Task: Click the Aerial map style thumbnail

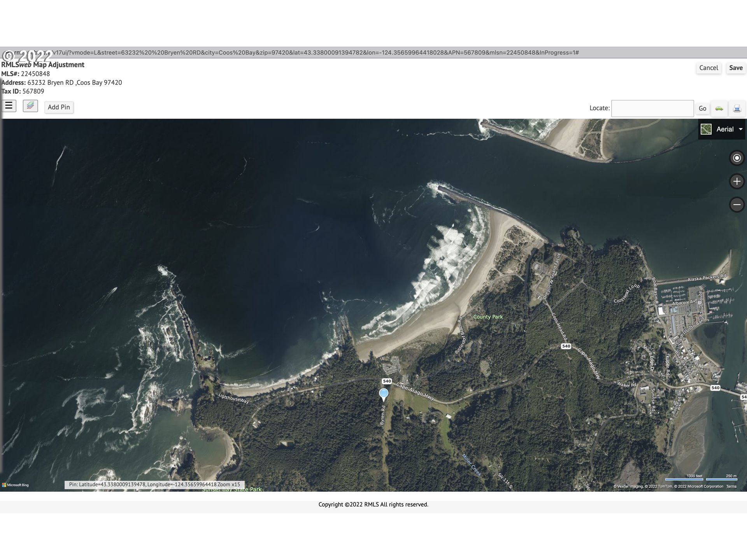Action: tap(706, 129)
